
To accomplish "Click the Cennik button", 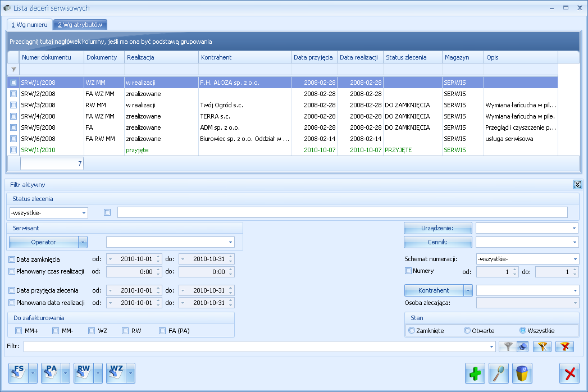I will click(x=437, y=242).
